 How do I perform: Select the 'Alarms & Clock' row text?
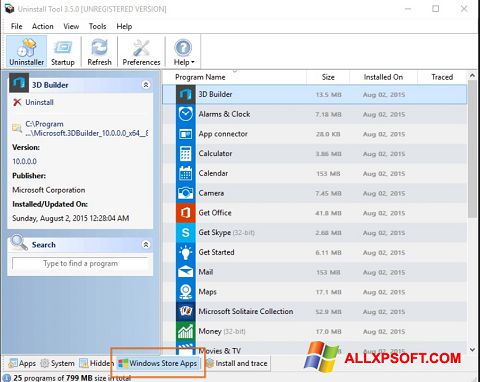coord(224,114)
